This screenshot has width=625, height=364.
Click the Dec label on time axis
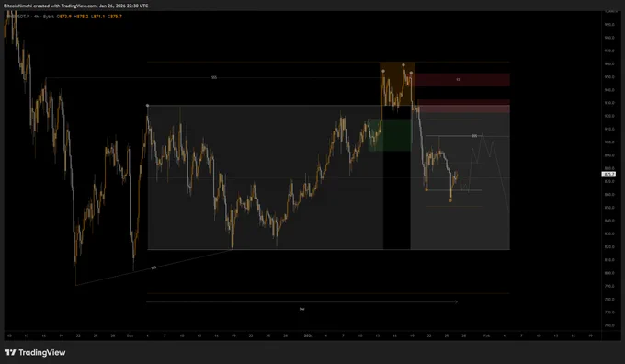[130, 336]
